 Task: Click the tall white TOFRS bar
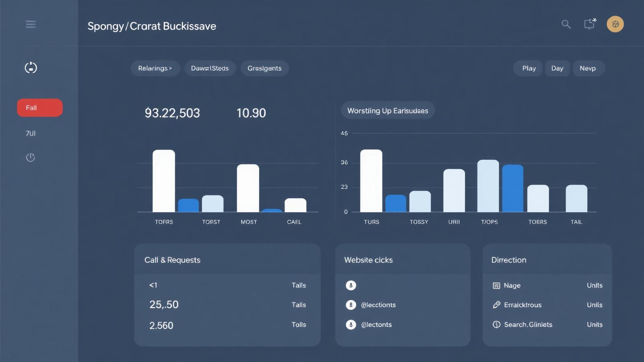(164, 181)
